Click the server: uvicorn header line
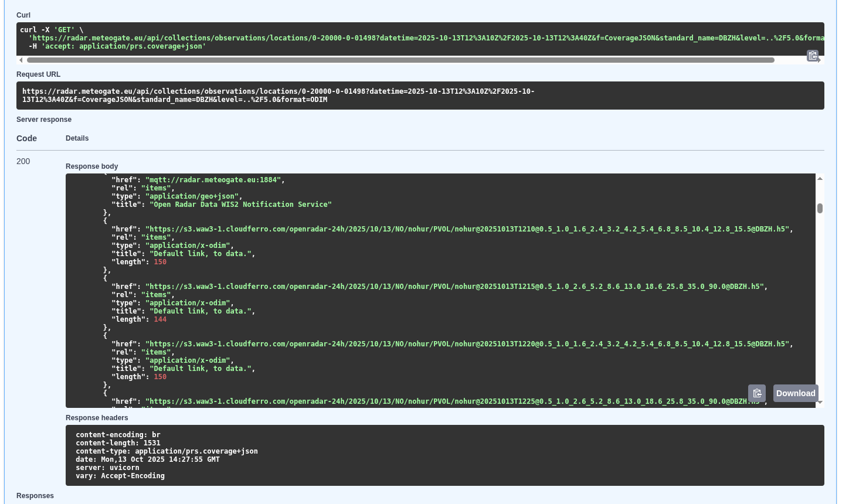The height and width of the screenshot is (504, 849). [x=107, y=468]
